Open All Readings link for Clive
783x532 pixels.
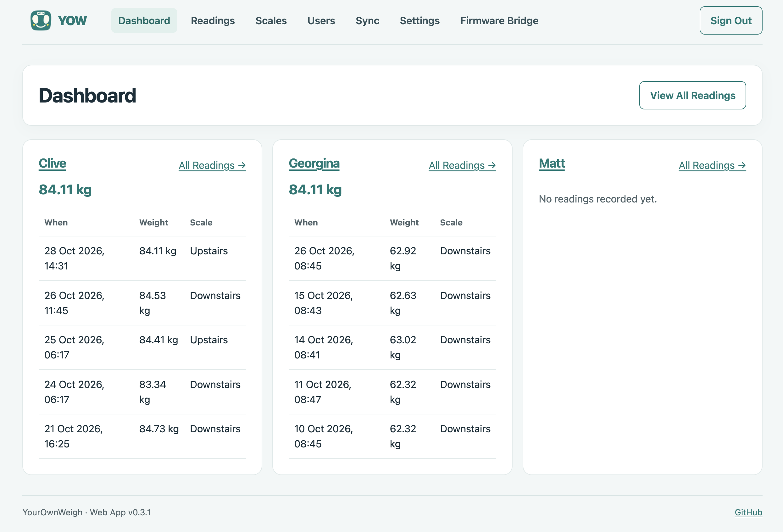[x=212, y=165]
